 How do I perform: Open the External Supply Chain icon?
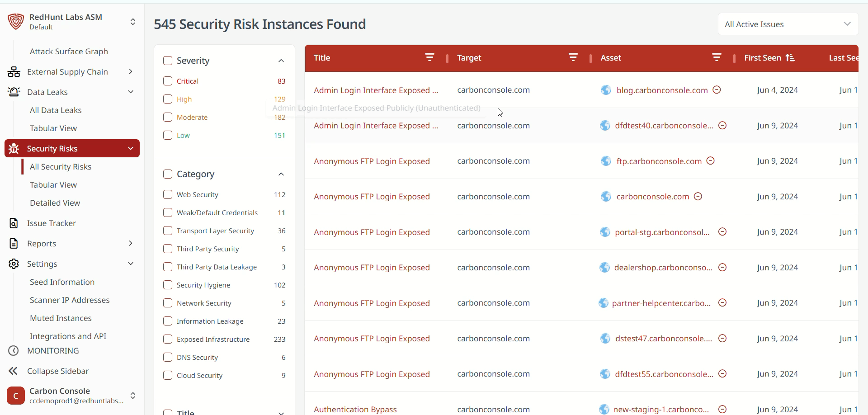click(x=14, y=71)
